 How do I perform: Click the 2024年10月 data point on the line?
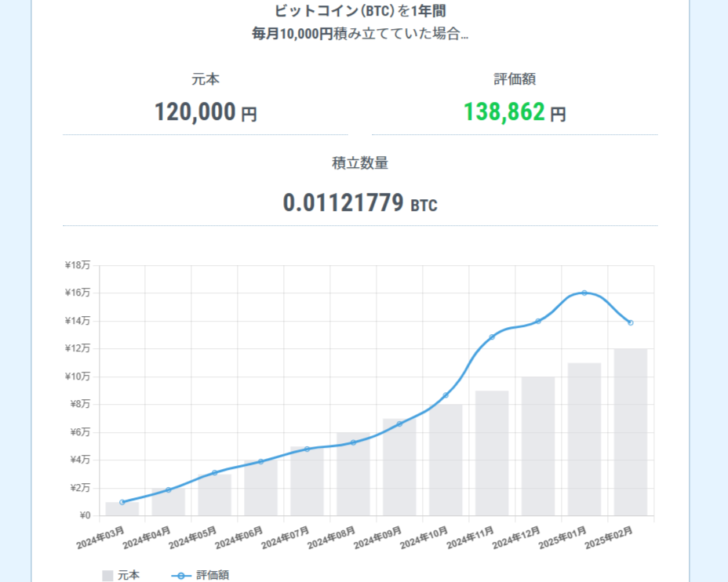click(x=446, y=395)
